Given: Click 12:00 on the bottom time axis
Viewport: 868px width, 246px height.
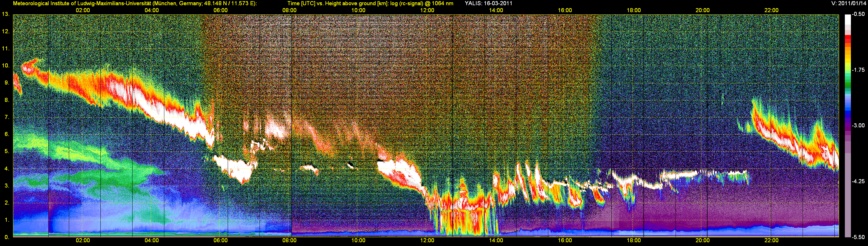Looking at the screenshot, I should [x=427, y=241].
